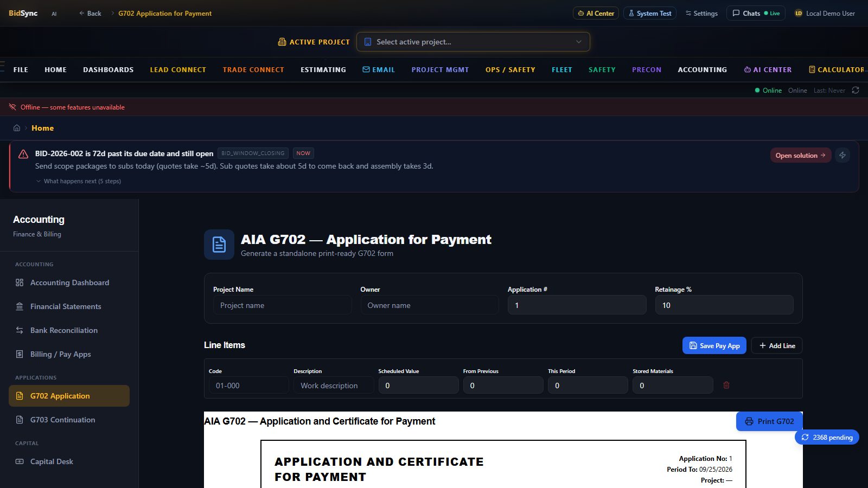This screenshot has width=868, height=488.
Task: Click the lightning bolt icon in alert banner
Action: coord(843,155)
